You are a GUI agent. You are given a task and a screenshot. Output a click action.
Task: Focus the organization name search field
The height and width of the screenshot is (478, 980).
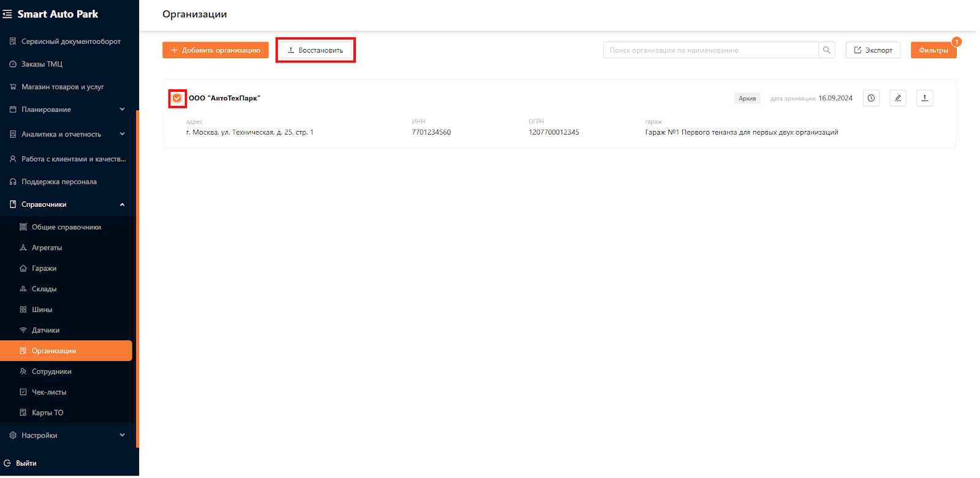(710, 50)
